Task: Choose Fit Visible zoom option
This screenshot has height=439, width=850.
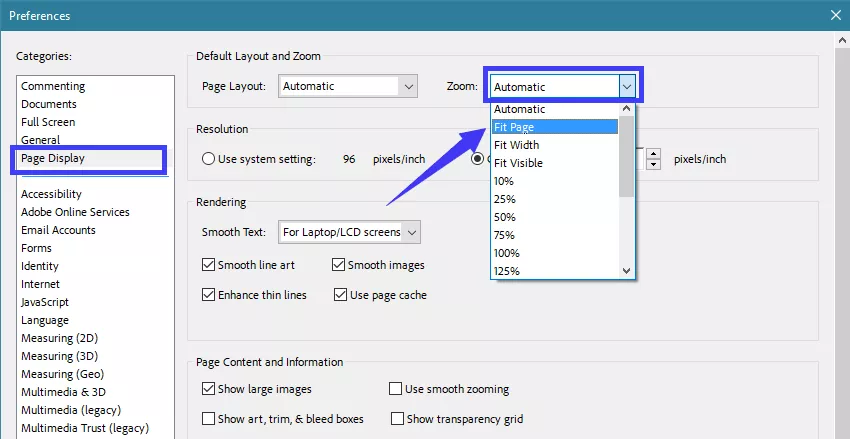Action: pyautogui.click(x=555, y=163)
